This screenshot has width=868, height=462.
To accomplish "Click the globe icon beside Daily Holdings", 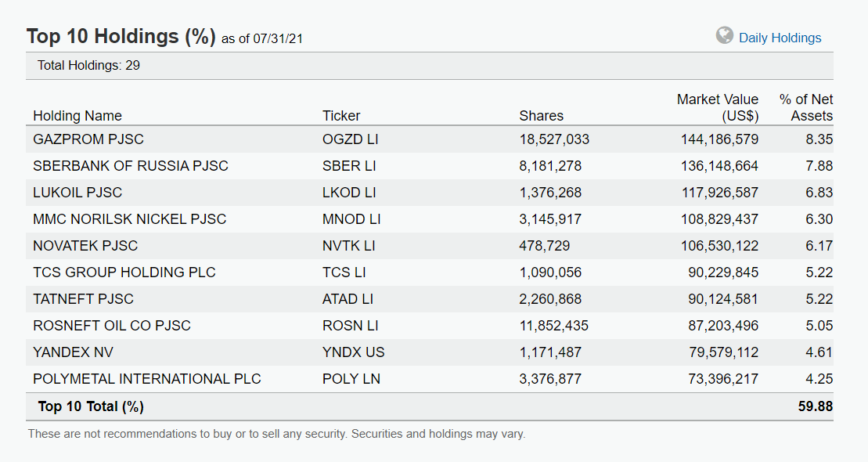I will [725, 36].
